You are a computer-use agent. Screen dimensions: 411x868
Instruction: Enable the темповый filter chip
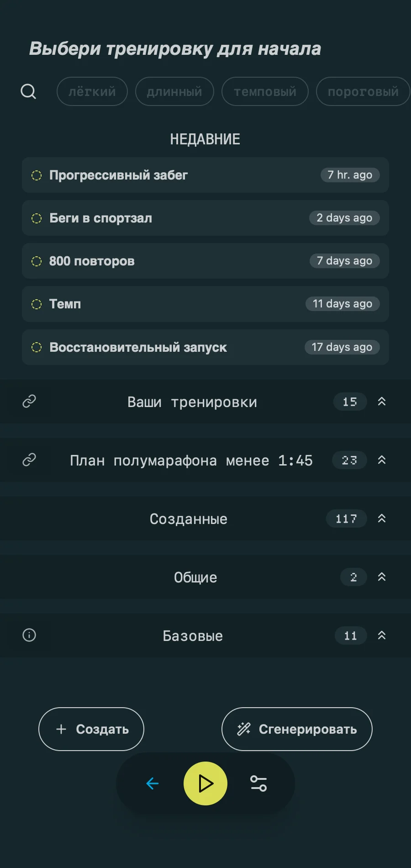pos(265,92)
